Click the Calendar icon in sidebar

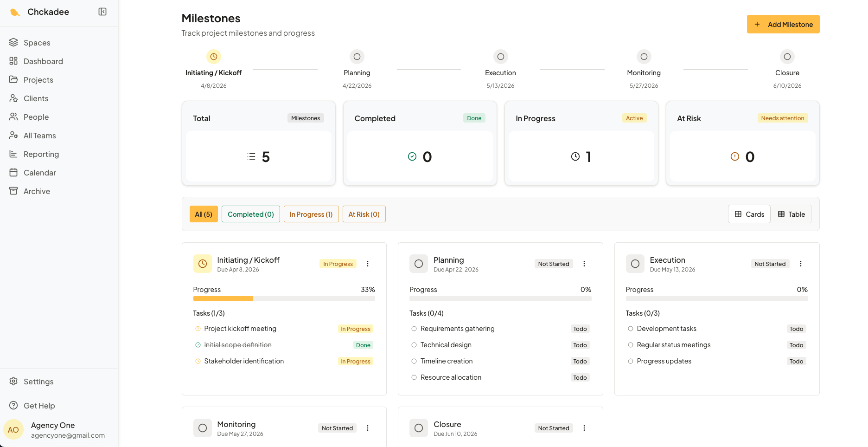(13, 172)
